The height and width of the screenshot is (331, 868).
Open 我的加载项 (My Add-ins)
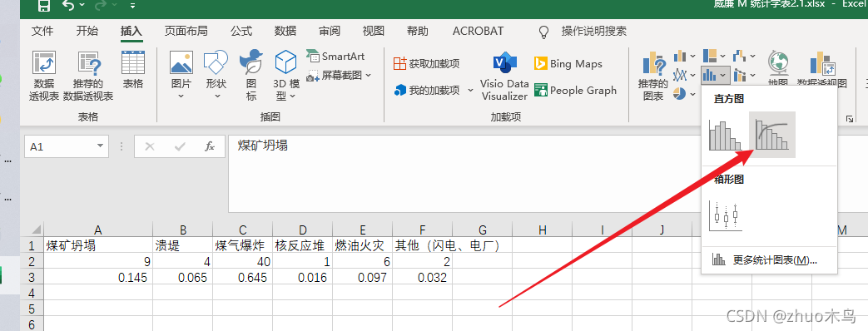coord(428,90)
